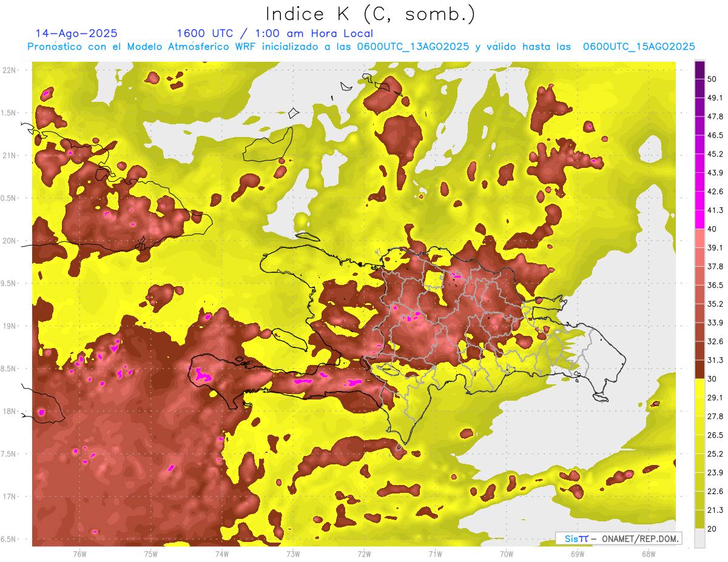Click the "Indice K (C, somb.)" map title
Image resolution: width=728 pixels, height=562 pixels.
coord(371,15)
